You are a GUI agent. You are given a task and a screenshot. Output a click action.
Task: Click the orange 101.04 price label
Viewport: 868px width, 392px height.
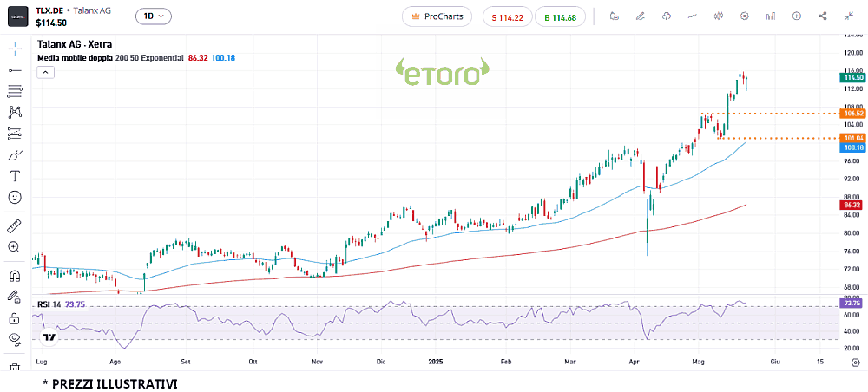click(852, 138)
